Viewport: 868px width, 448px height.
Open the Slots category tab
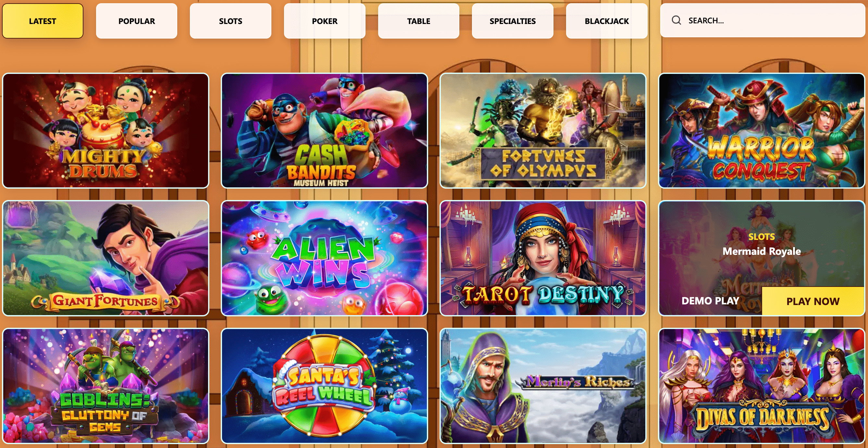click(x=230, y=21)
